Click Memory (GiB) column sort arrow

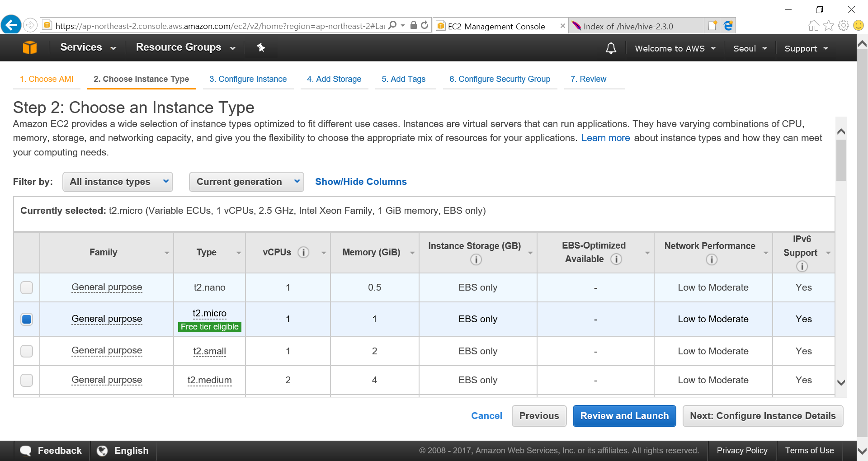click(412, 253)
